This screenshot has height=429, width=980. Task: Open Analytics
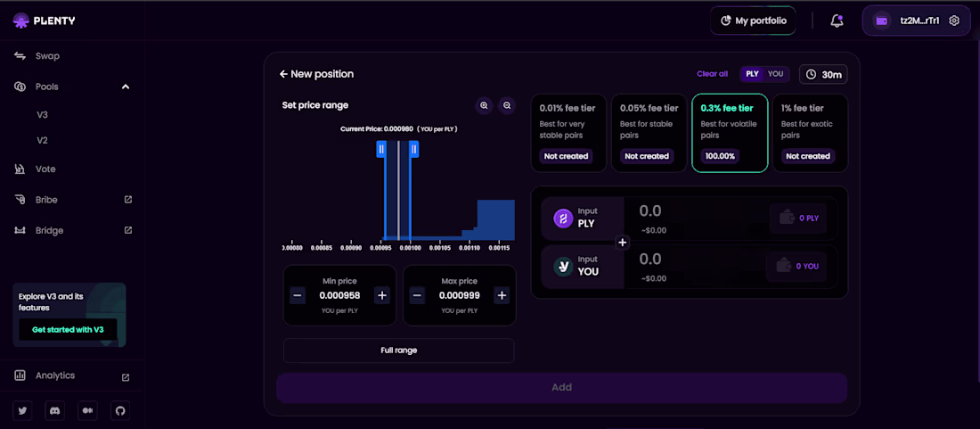(55, 375)
